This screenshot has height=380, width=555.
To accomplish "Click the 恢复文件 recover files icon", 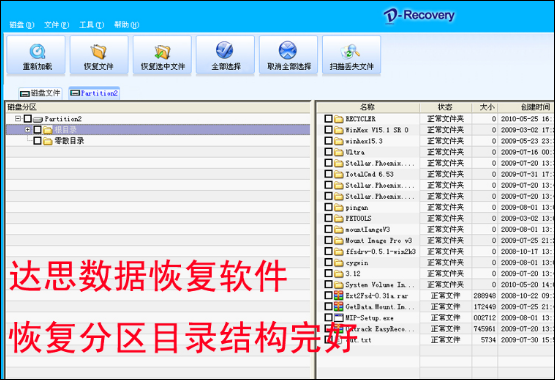I will 99,51.
